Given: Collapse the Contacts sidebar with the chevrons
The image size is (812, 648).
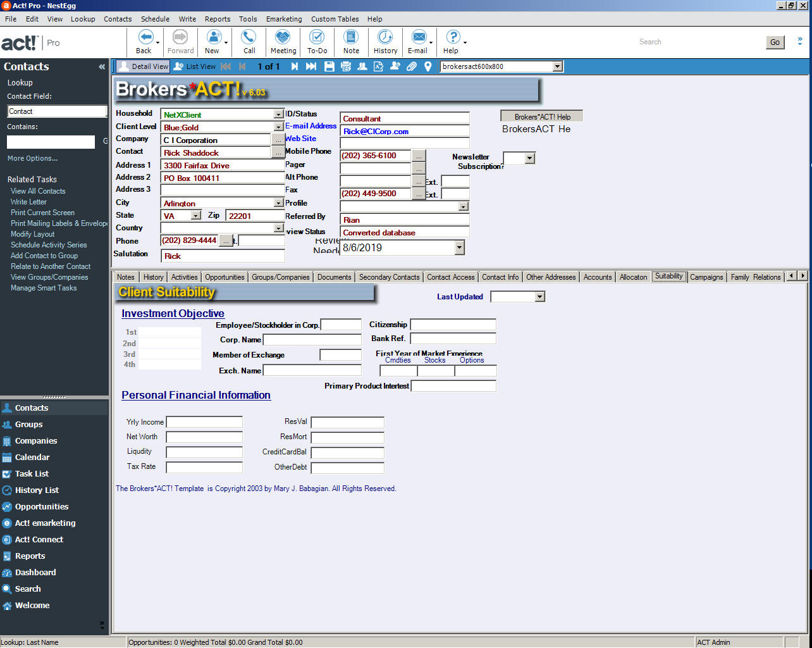Looking at the screenshot, I should tap(102, 66).
